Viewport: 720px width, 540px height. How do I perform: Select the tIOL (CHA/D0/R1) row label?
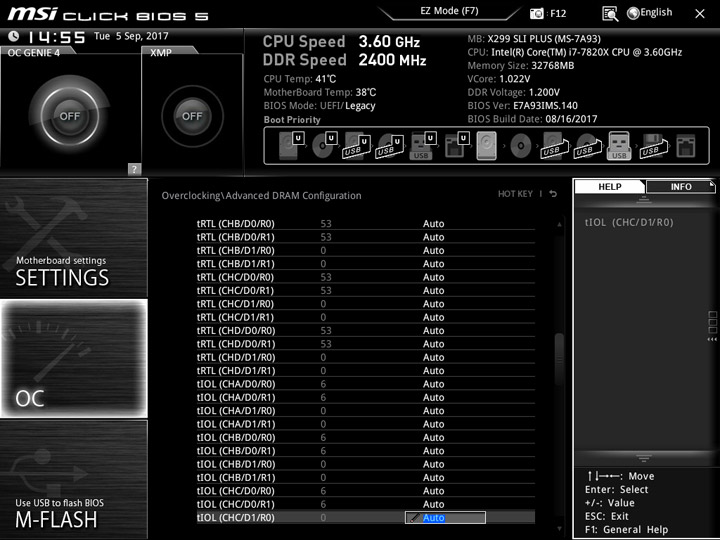pyautogui.click(x=236, y=397)
